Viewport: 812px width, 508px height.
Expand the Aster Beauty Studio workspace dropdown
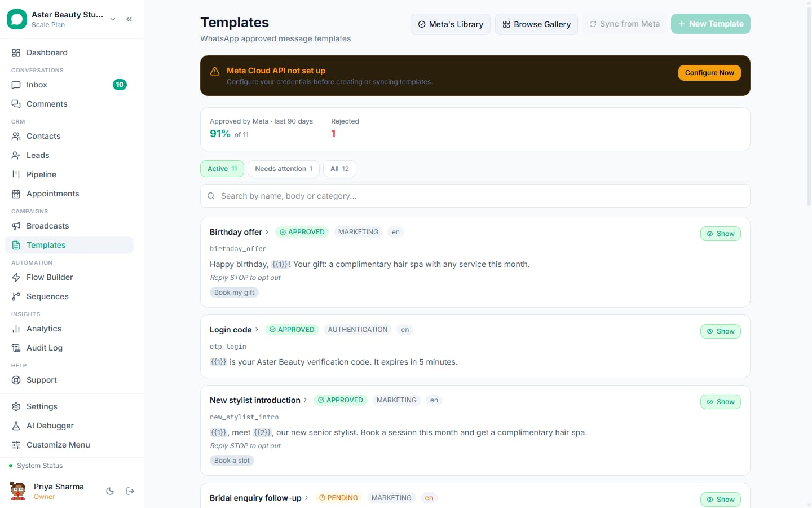(x=113, y=19)
